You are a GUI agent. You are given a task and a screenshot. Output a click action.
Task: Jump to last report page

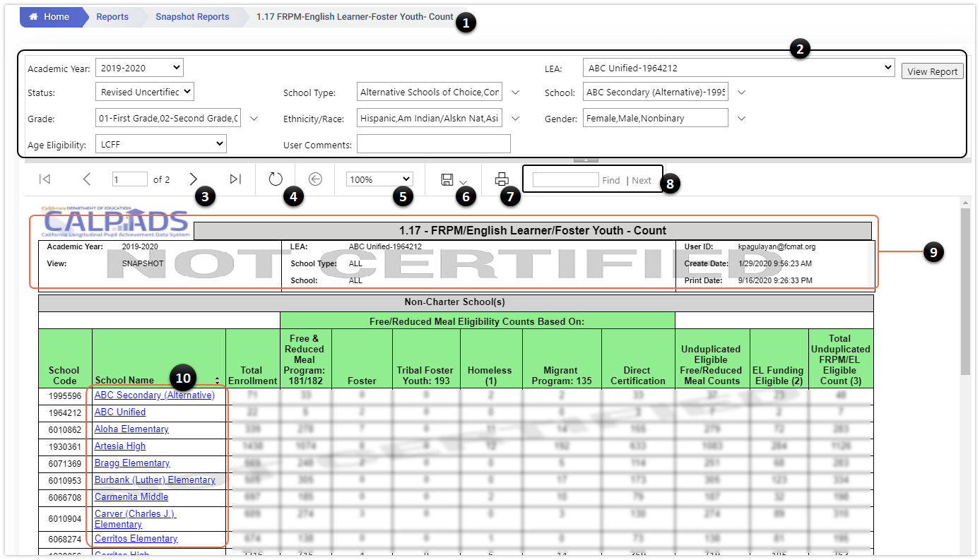(235, 179)
